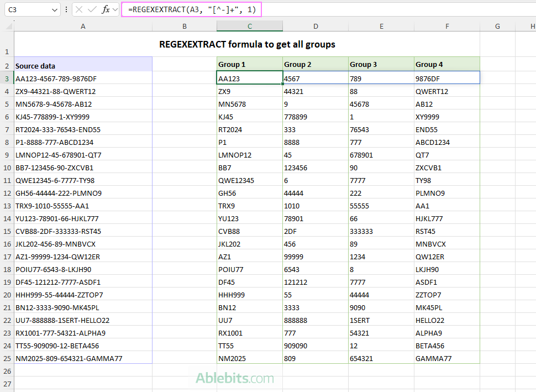Select row 25 header
Viewport: 536px width, 392px height.
click(7, 358)
